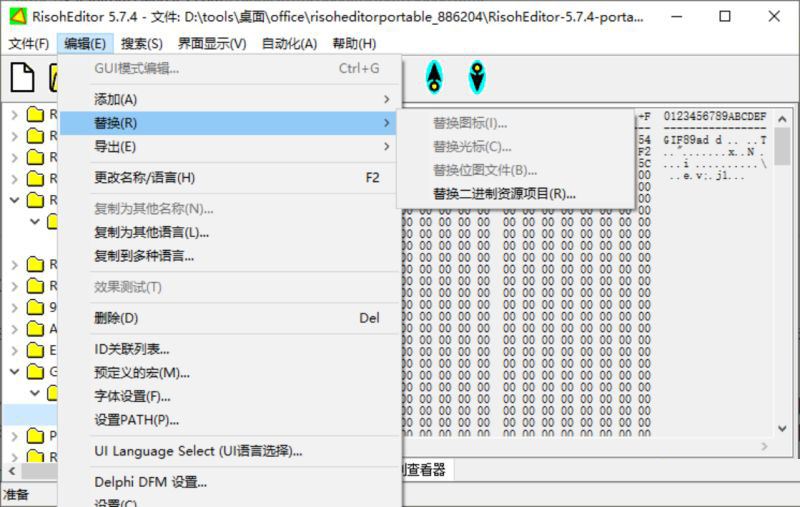Screen dimensions: 800x507
Task: Choose 替换二进制资源项目(R)... from the submenu
Action: pos(515,194)
